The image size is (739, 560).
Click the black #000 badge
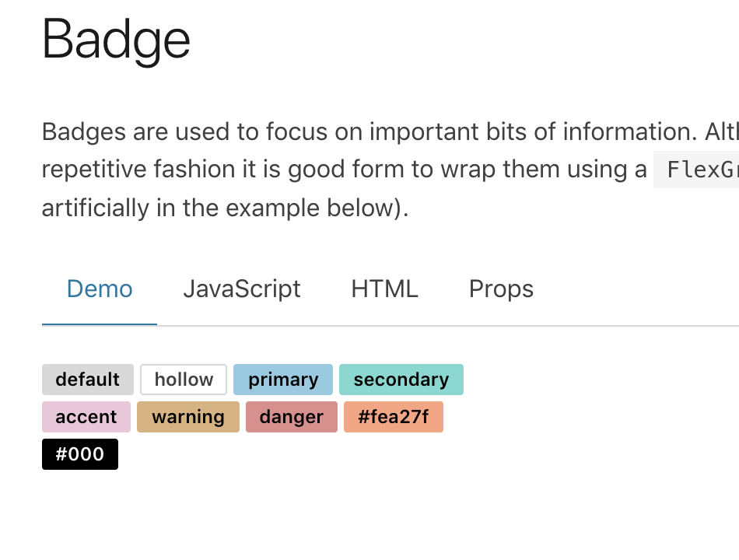tap(80, 454)
